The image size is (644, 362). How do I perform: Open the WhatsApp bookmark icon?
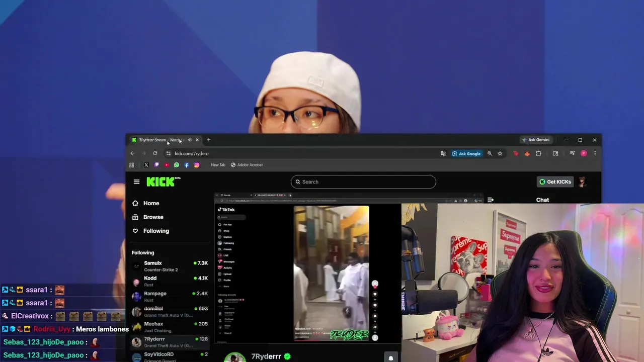click(x=177, y=165)
